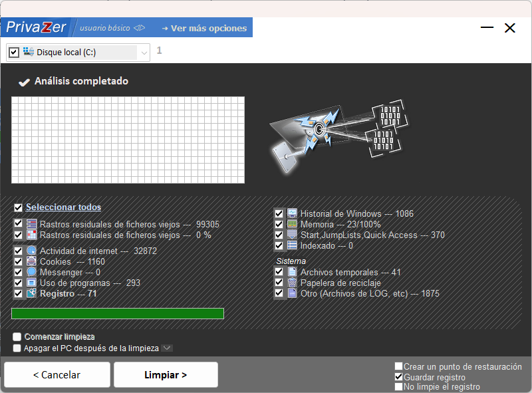Click the Papelera de reciclaje bin icon

tap(292, 283)
